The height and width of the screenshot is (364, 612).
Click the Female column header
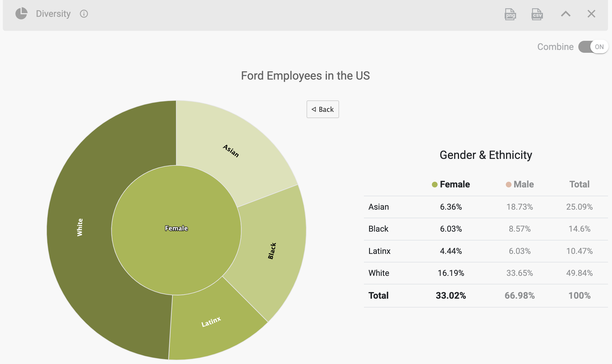tap(455, 184)
